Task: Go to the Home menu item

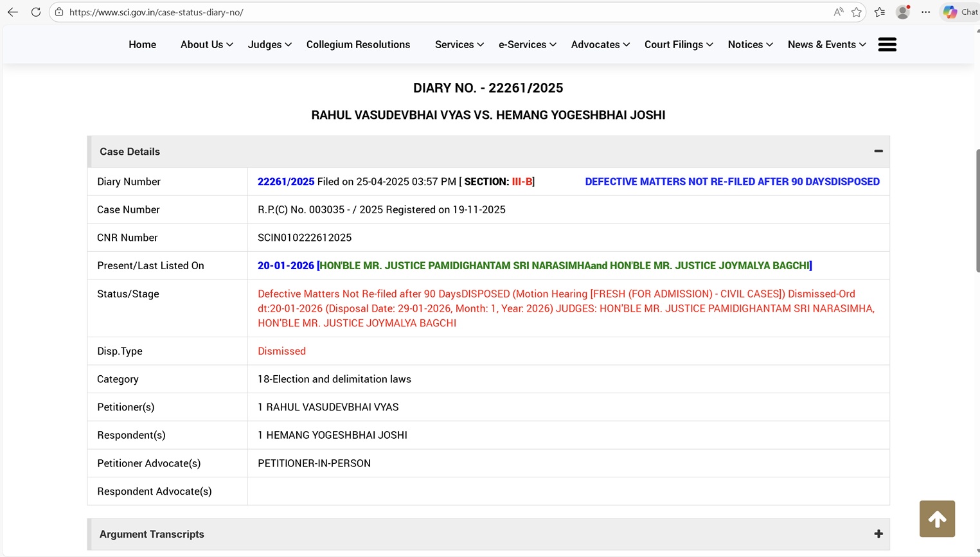Action: pyautogui.click(x=142, y=44)
